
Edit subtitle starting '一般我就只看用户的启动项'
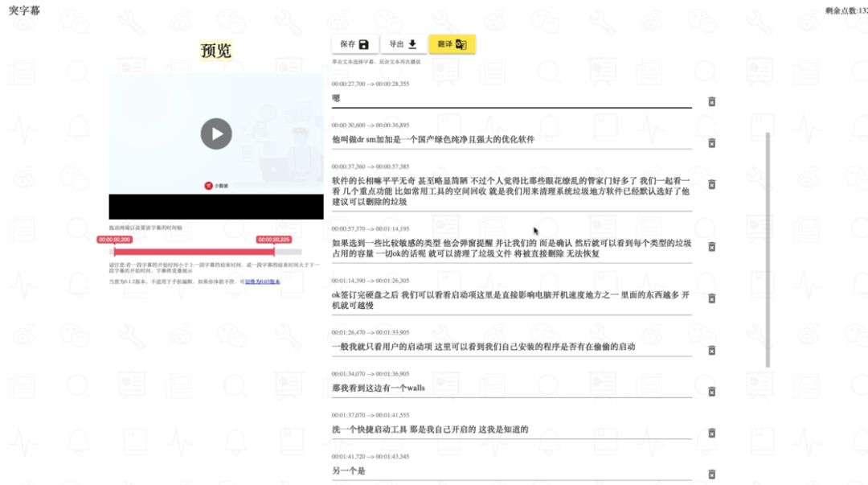511,347
